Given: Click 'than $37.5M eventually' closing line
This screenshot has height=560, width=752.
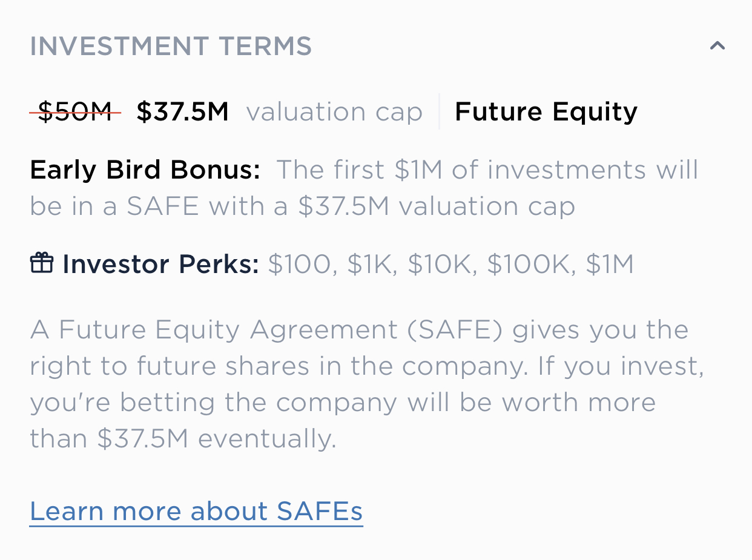Looking at the screenshot, I should point(183,440).
